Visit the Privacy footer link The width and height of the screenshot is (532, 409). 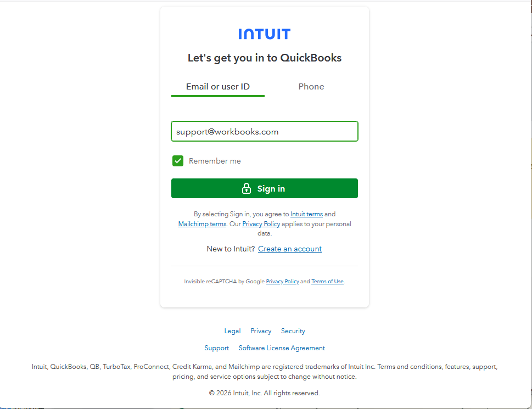click(x=261, y=331)
